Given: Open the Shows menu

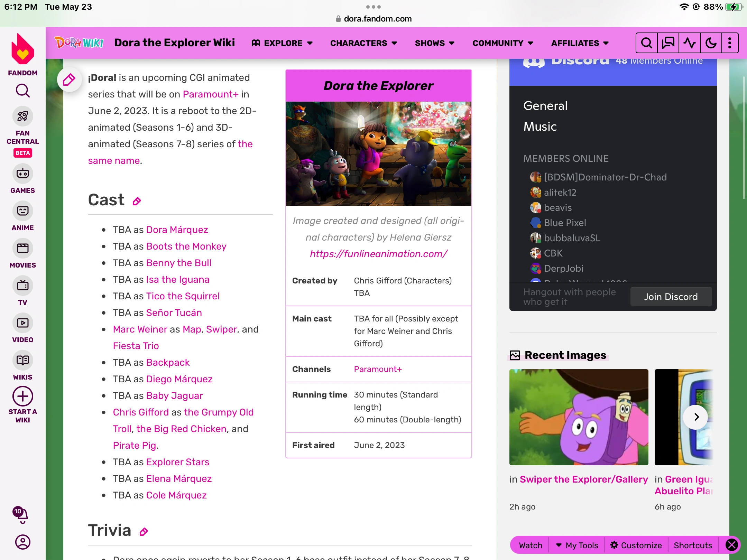Looking at the screenshot, I should click(434, 43).
